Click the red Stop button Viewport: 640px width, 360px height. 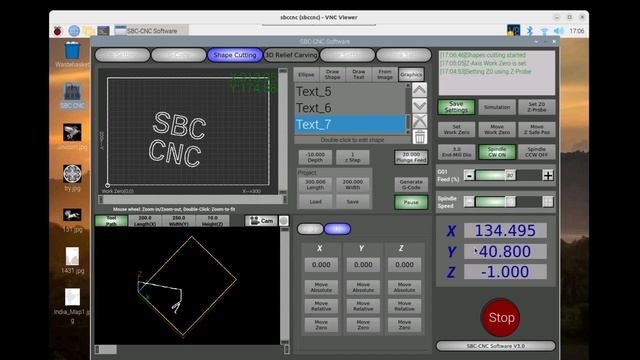[x=501, y=318]
